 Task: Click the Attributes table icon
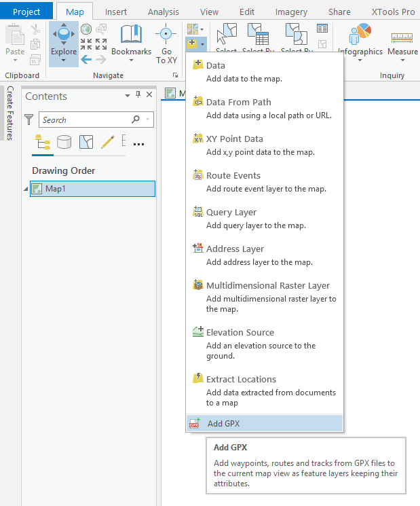coord(322,29)
